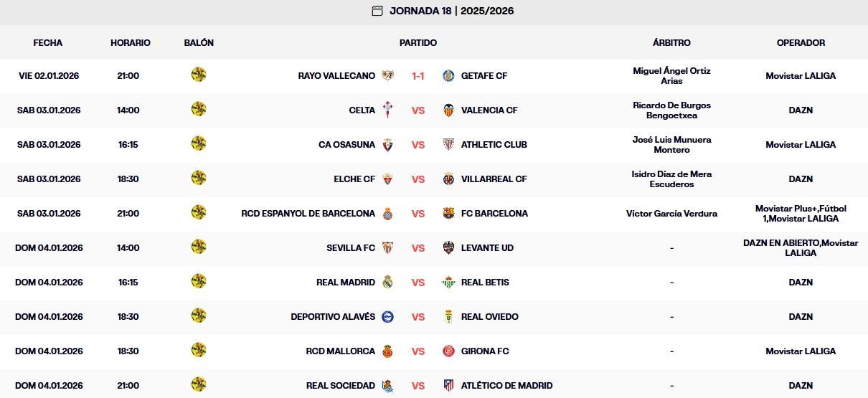This screenshot has width=868, height=398.
Task: Click the HORARIO column header
Action: [x=130, y=42]
